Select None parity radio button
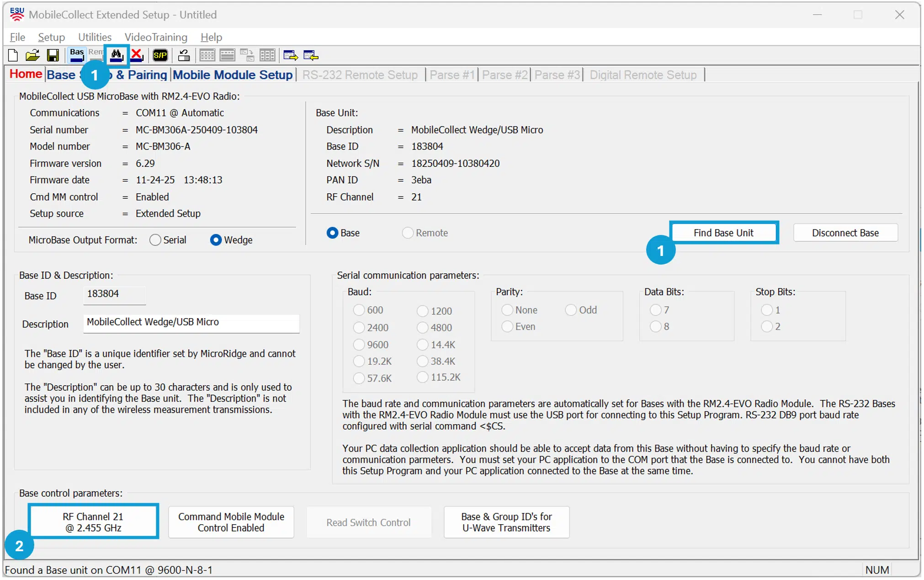This screenshot has height=580, width=924. 507,310
